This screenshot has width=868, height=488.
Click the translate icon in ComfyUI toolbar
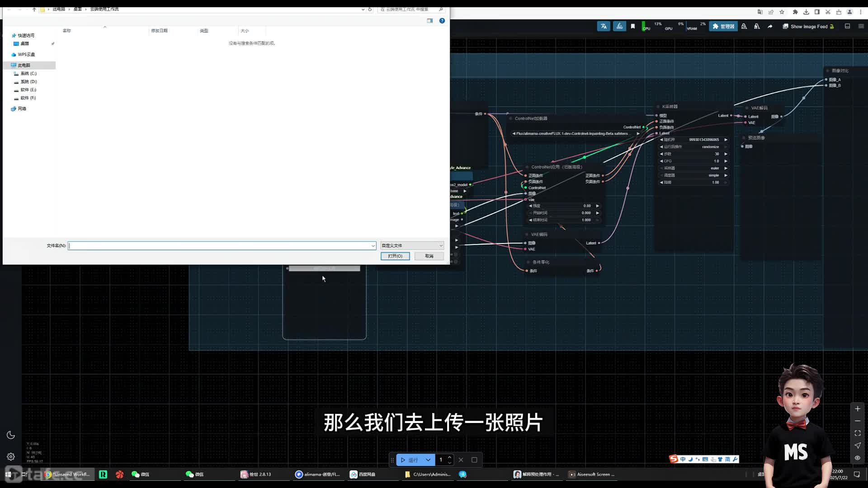[604, 26]
